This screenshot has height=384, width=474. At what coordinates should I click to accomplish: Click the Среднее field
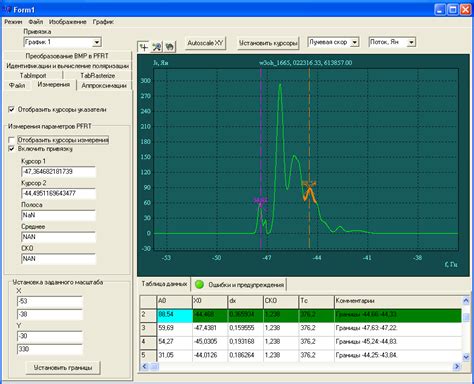(58, 237)
